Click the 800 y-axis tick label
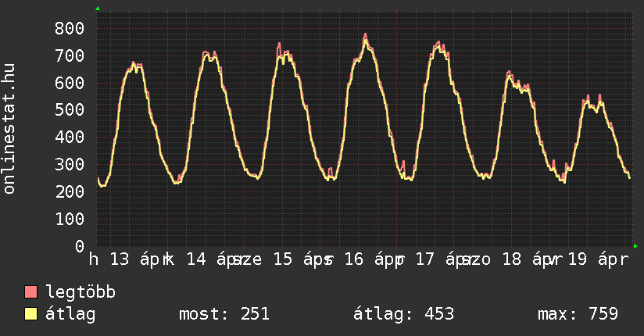The width and height of the screenshot is (644, 336). [x=70, y=28]
